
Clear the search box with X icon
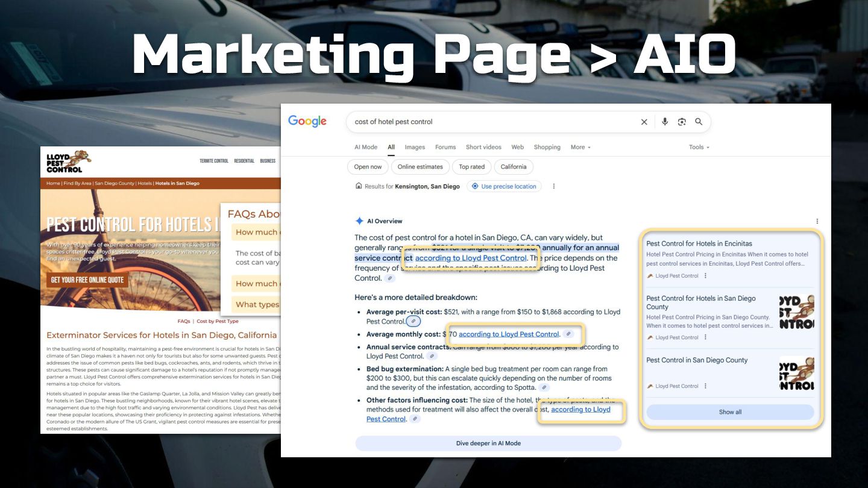pyautogui.click(x=644, y=122)
